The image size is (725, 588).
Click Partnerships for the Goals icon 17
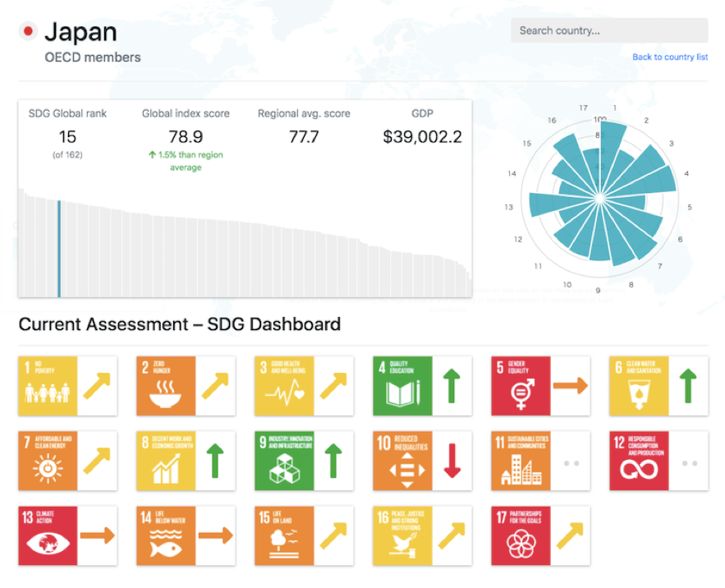[x=521, y=535]
